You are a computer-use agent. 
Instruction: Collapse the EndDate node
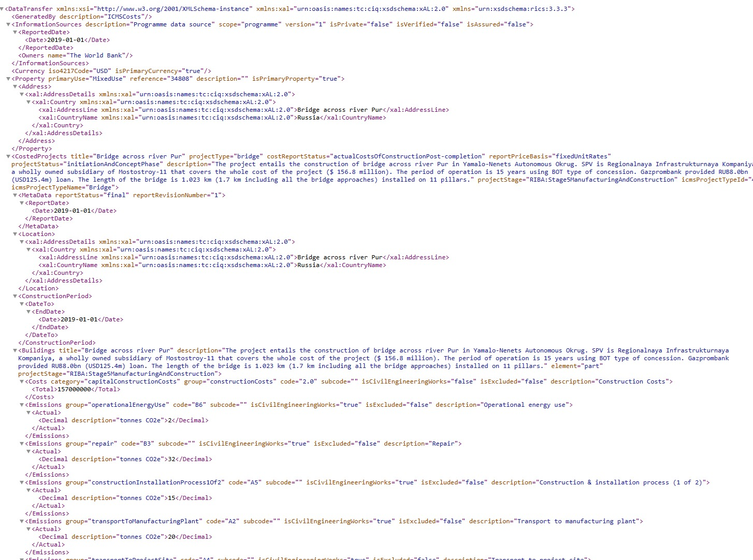pos(28,312)
